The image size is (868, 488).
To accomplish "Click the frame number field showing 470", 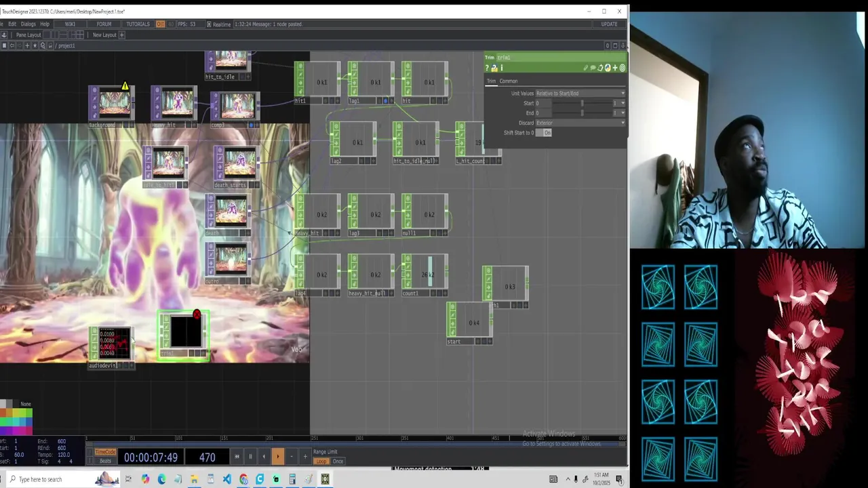I will [x=207, y=457].
